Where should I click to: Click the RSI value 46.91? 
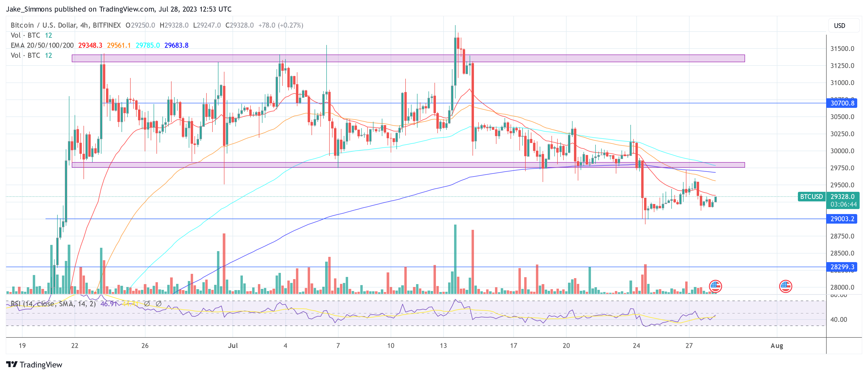point(109,304)
